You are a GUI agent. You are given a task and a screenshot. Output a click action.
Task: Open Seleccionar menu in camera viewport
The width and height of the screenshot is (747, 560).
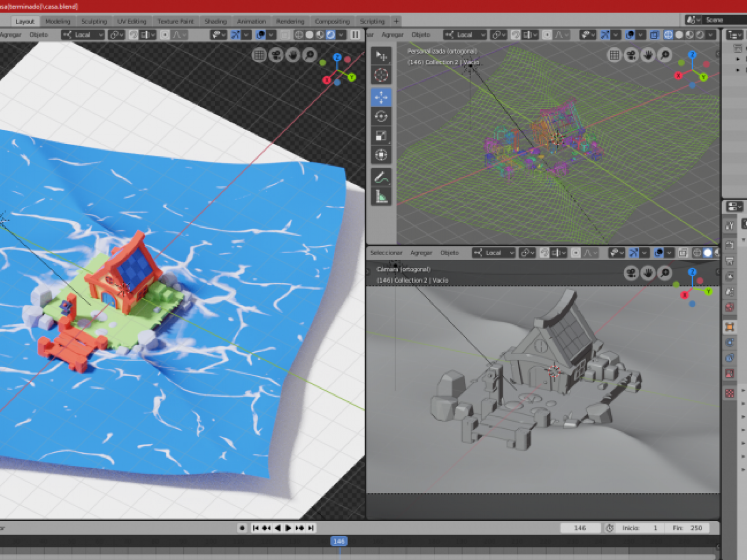coord(386,252)
